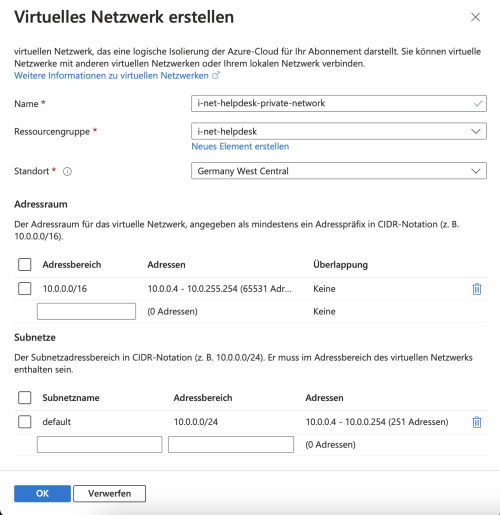The height and width of the screenshot is (515, 500).
Task: Click the empty new address range field
Action: [x=86, y=311]
